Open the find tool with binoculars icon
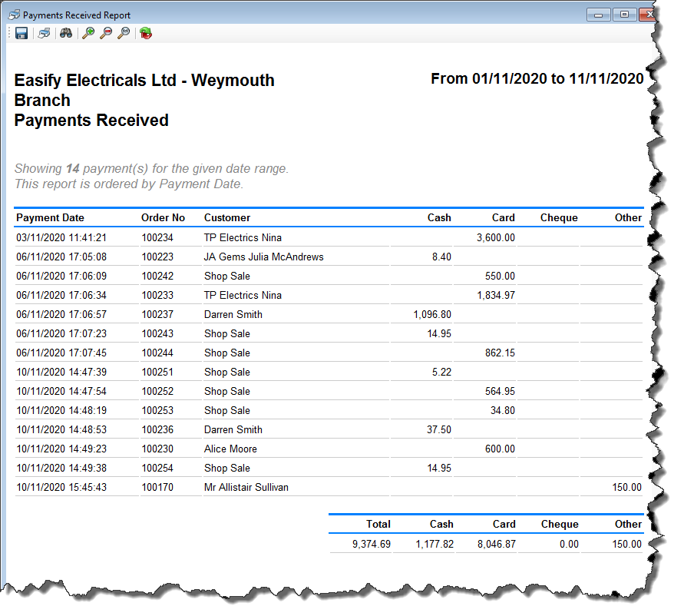 pos(66,33)
